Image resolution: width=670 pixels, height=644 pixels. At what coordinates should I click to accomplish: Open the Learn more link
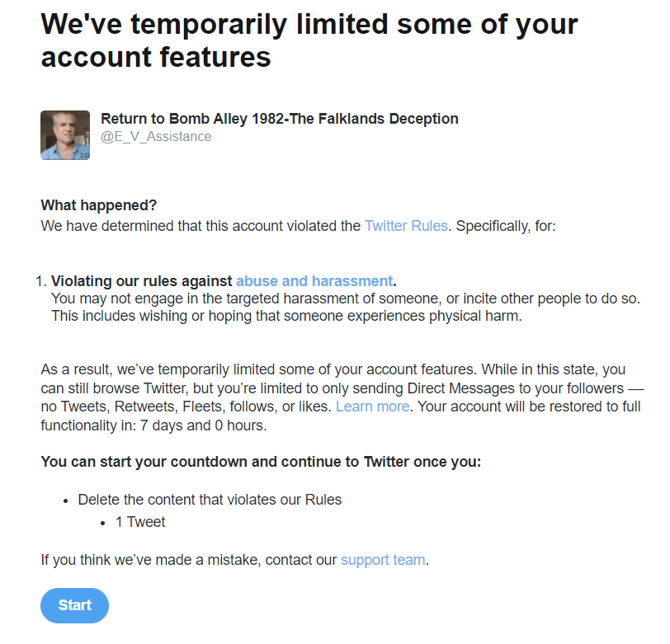pos(372,407)
